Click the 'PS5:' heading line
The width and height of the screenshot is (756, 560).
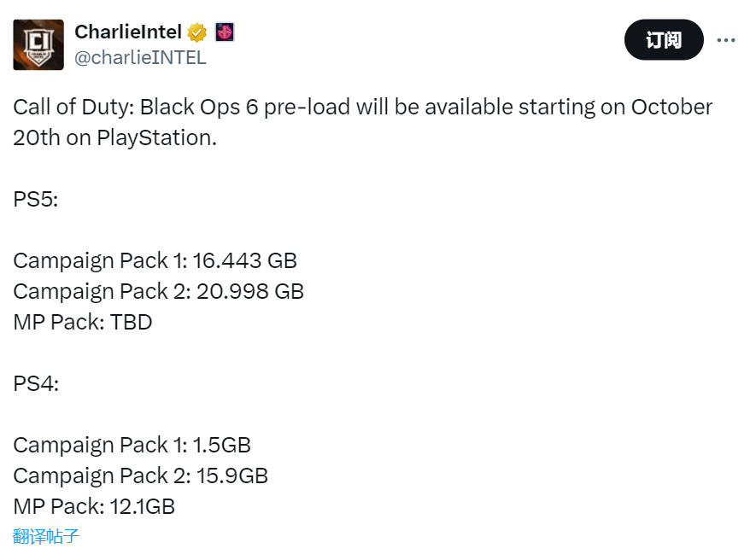pos(36,200)
